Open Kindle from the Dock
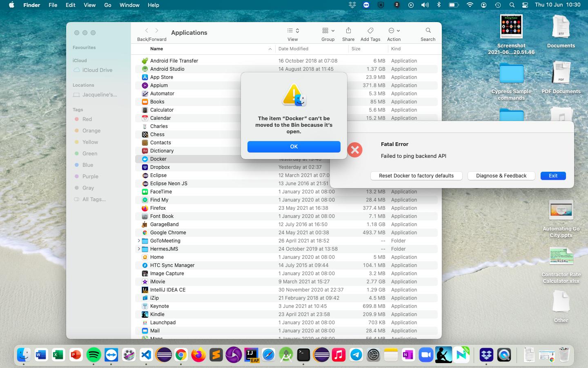This screenshot has width=588, height=368. (443, 355)
